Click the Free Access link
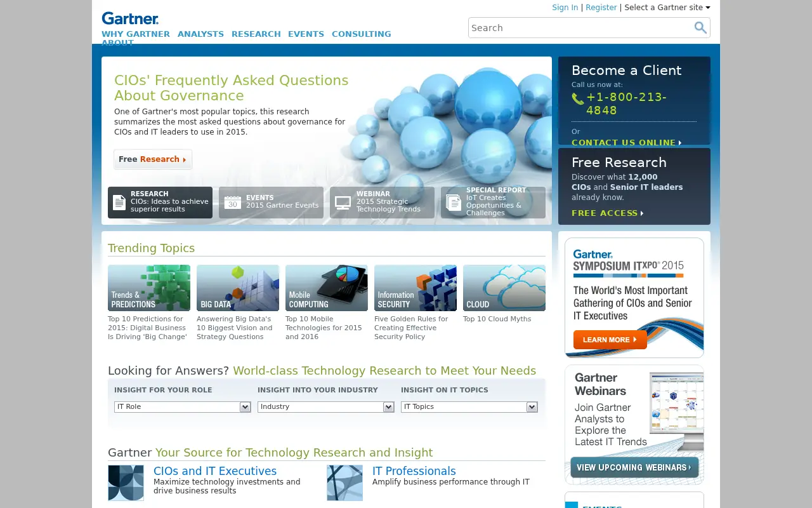The height and width of the screenshot is (508, 812). 608,213
